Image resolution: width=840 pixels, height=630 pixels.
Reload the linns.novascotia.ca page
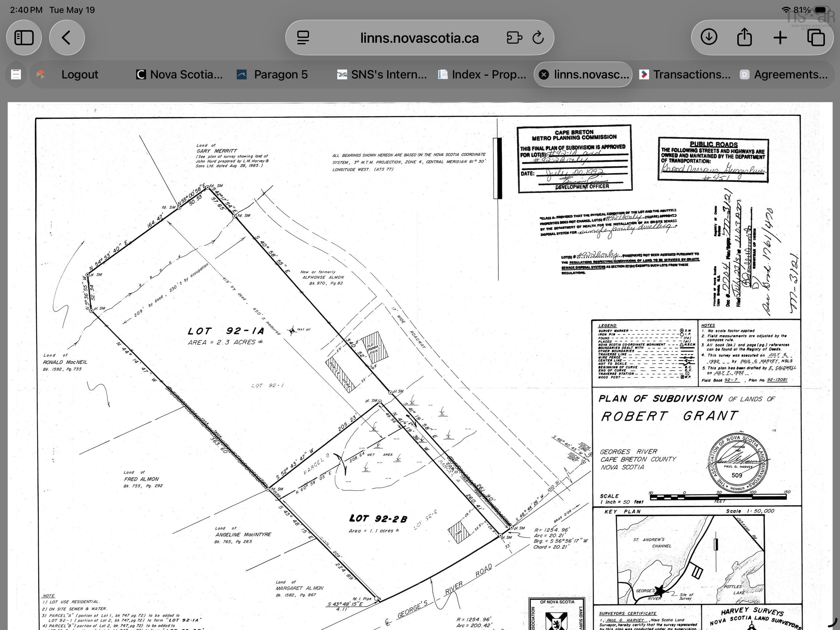click(x=538, y=38)
